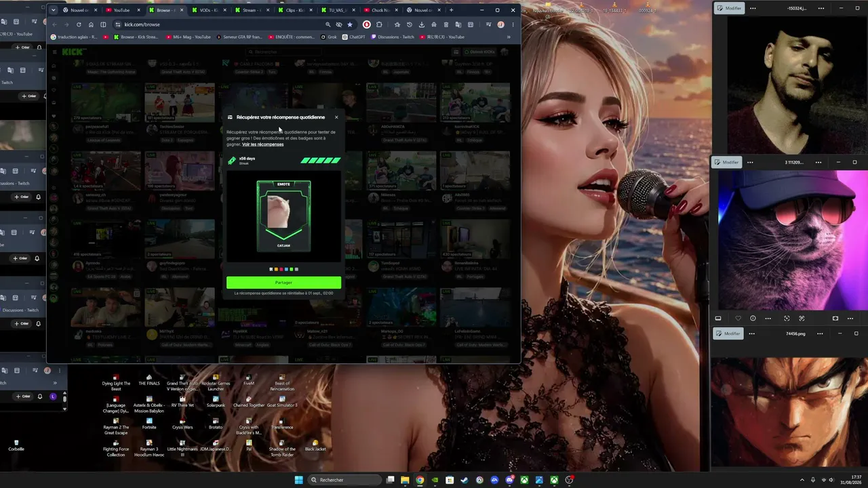The height and width of the screenshot is (488, 868).
Task: Open the Windows Start menu
Action: point(298,480)
